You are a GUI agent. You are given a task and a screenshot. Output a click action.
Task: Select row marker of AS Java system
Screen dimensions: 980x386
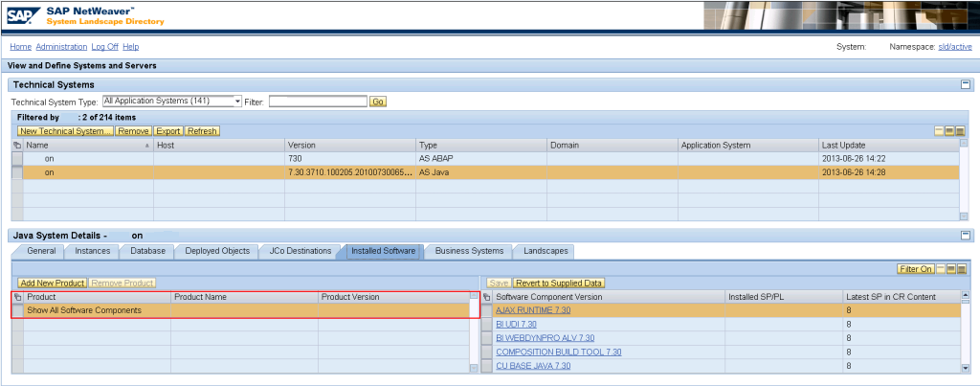(17, 172)
